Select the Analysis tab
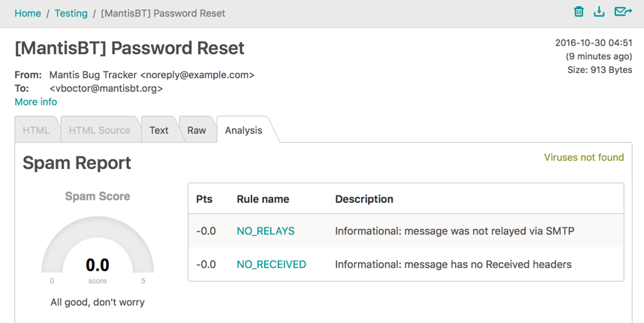 (244, 130)
